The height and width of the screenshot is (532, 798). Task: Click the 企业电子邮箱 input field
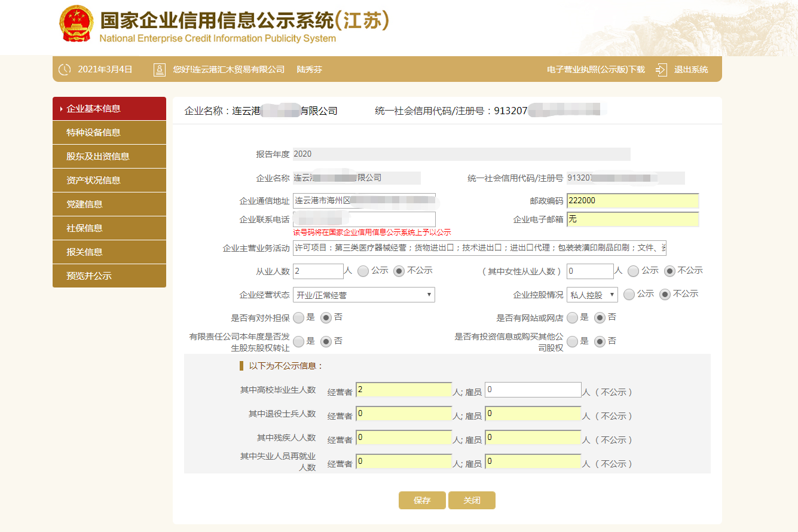click(x=632, y=219)
